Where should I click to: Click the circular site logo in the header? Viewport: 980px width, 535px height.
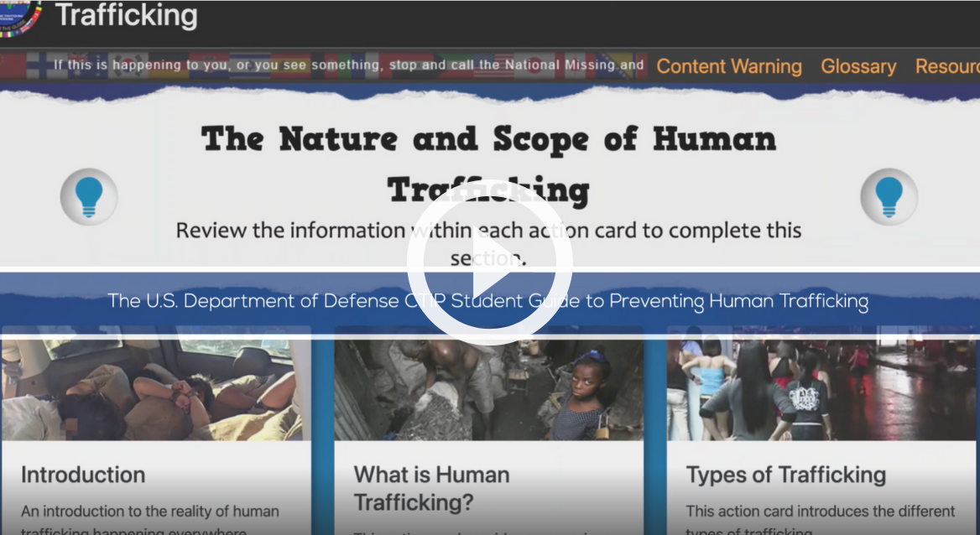pos(20,17)
